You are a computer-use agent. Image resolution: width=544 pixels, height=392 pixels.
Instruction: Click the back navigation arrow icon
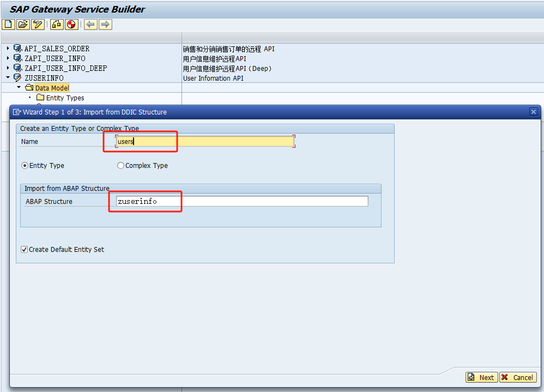tap(90, 24)
